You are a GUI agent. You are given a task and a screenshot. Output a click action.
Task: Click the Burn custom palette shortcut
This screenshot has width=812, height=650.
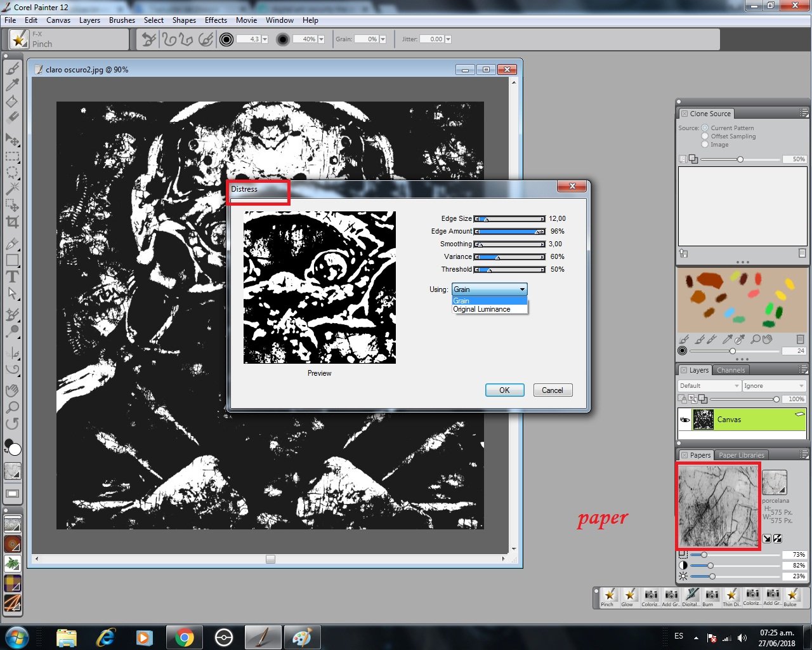tap(712, 597)
